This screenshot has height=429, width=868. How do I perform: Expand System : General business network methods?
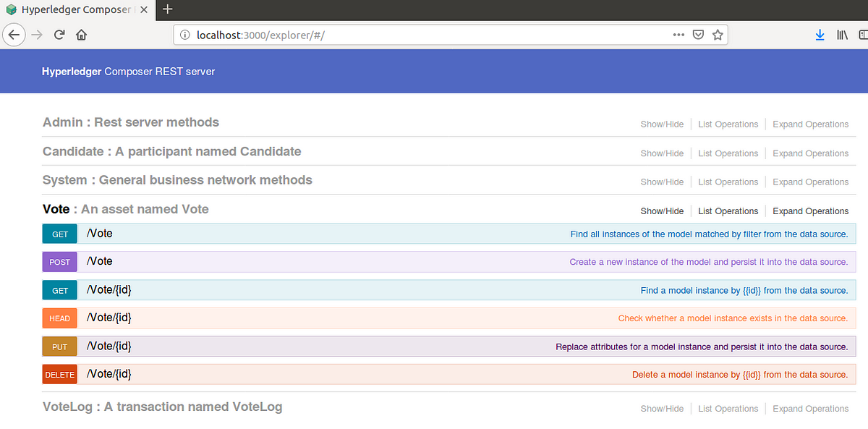(x=177, y=180)
